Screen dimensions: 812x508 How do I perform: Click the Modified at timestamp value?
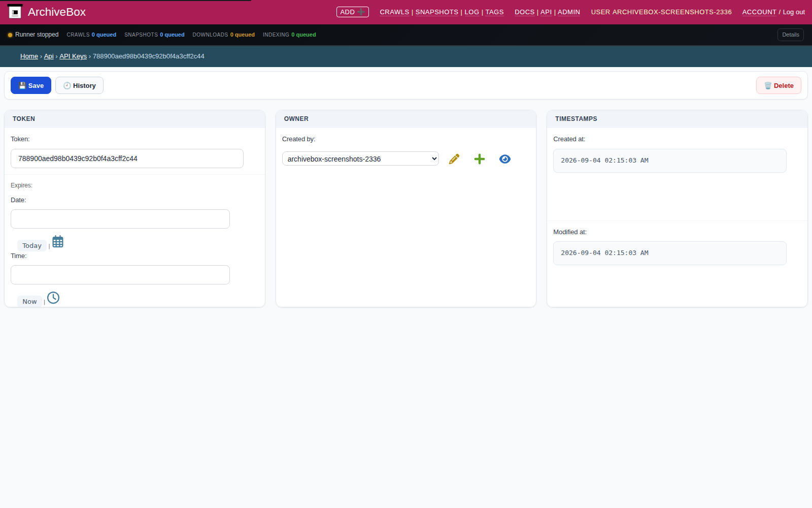(x=670, y=253)
